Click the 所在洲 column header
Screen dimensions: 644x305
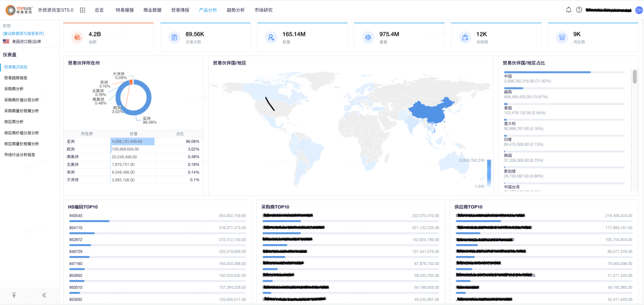(x=86, y=134)
